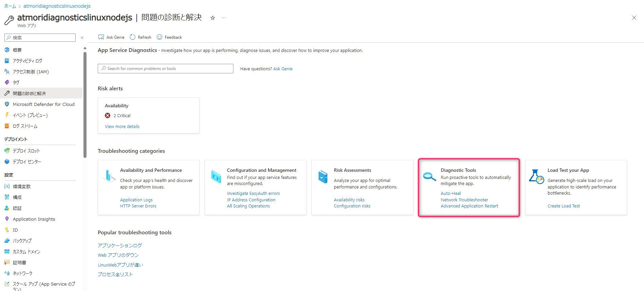The image size is (644, 291).
Task: Click the Create Load Test link
Action: [563, 206]
